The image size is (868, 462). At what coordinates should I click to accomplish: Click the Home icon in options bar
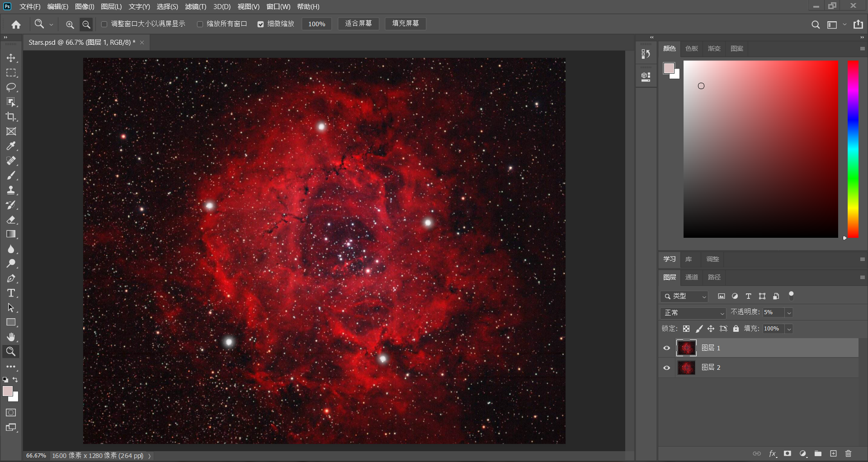(x=16, y=24)
